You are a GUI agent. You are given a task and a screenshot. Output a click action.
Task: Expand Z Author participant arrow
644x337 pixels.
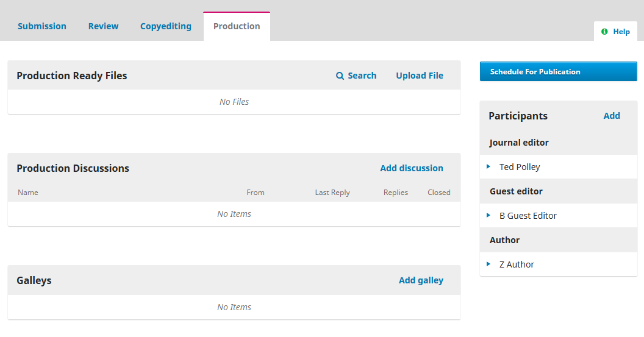click(488, 264)
